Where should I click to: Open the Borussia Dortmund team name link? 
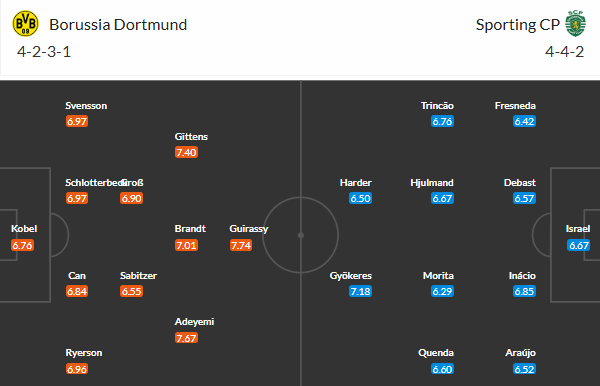[x=118, y=25]
